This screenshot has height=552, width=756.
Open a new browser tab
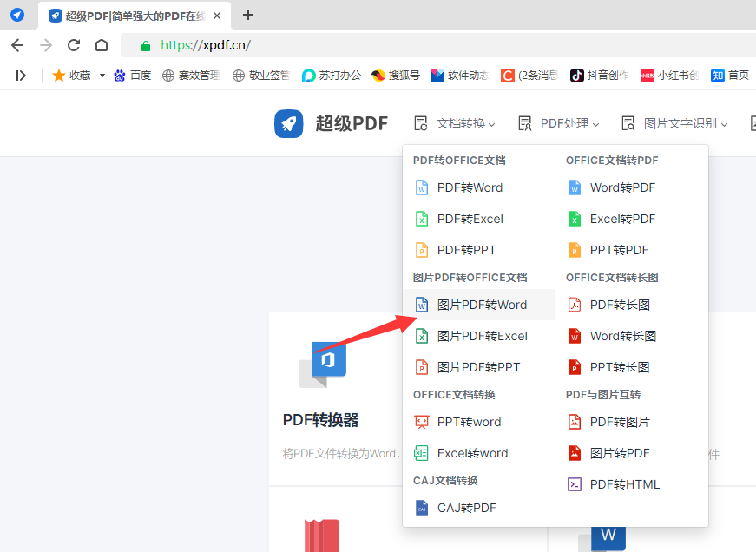tap(248, 16)
